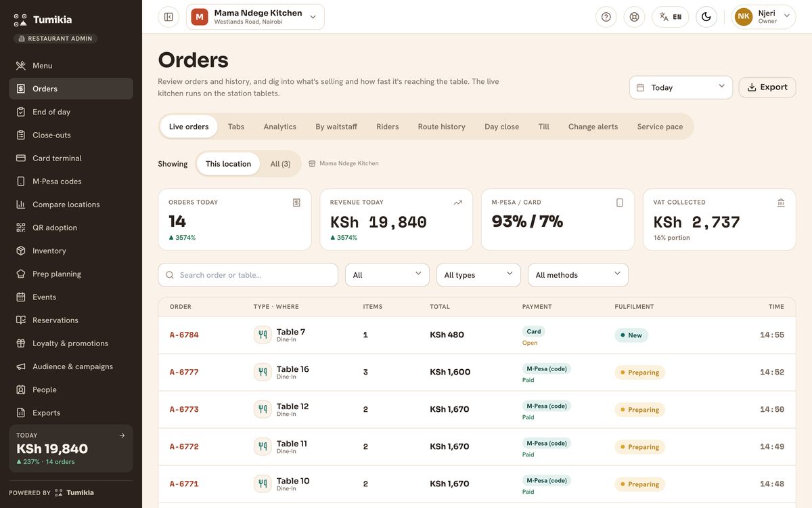Image resolution: width=812 pixels, height=508 pixels.
Task: Open order A-6784 link
Action: [184, 335]
